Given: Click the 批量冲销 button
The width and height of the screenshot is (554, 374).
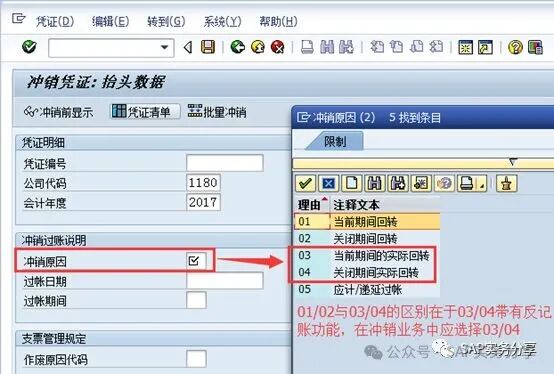Looking at the screenshot, I should [217, 112].
